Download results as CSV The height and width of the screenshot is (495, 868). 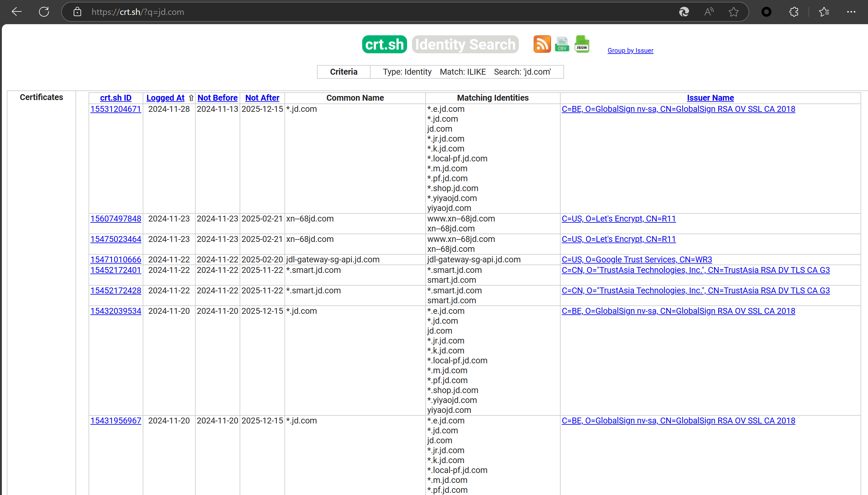(x=562, y=44)
